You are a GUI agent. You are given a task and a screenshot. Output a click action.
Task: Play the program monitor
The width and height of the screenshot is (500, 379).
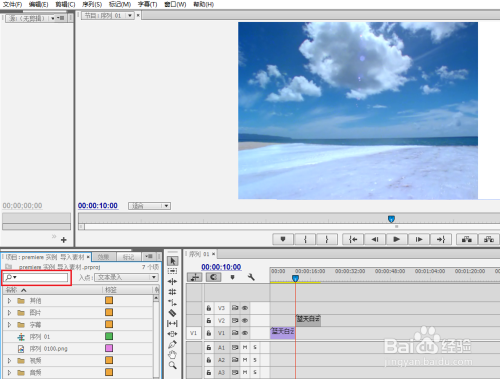click(x=397, y=239)
